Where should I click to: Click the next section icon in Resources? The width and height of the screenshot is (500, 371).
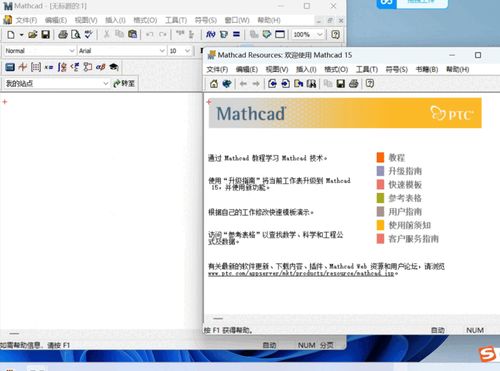click(285, 84)
